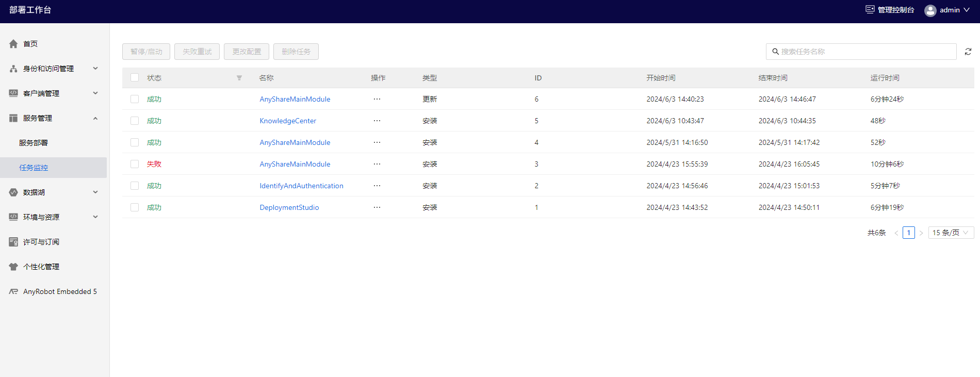Screen dimensions: 980x377
Task: Click the 暂停/启动 button
Action: (x=146, y=52)
